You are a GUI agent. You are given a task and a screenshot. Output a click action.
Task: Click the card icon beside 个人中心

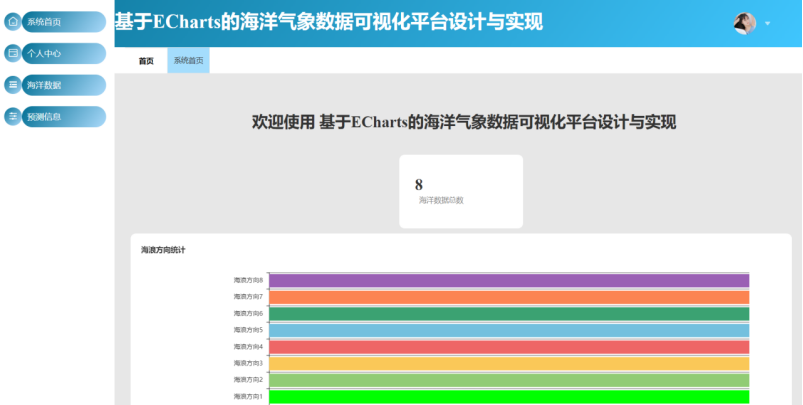[x=13, y=53]
